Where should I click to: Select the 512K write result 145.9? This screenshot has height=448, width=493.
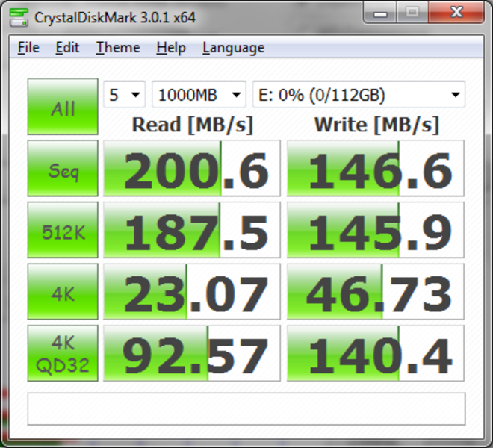[376, 230]
